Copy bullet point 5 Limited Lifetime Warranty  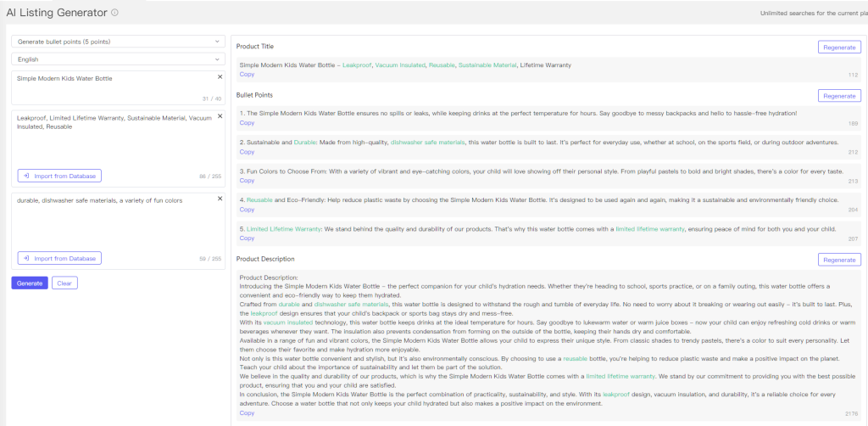click(247, 238)
